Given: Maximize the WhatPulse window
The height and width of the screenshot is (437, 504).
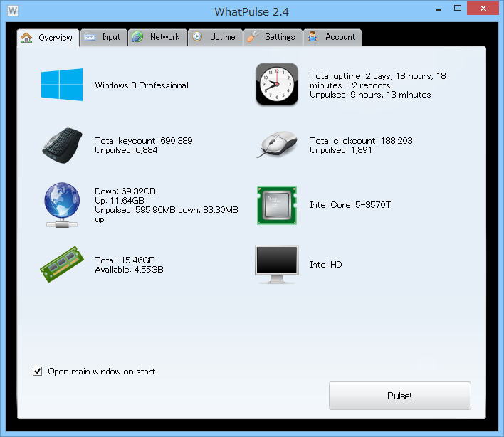Looking at the screenshot, I should (x=458, y=8).
